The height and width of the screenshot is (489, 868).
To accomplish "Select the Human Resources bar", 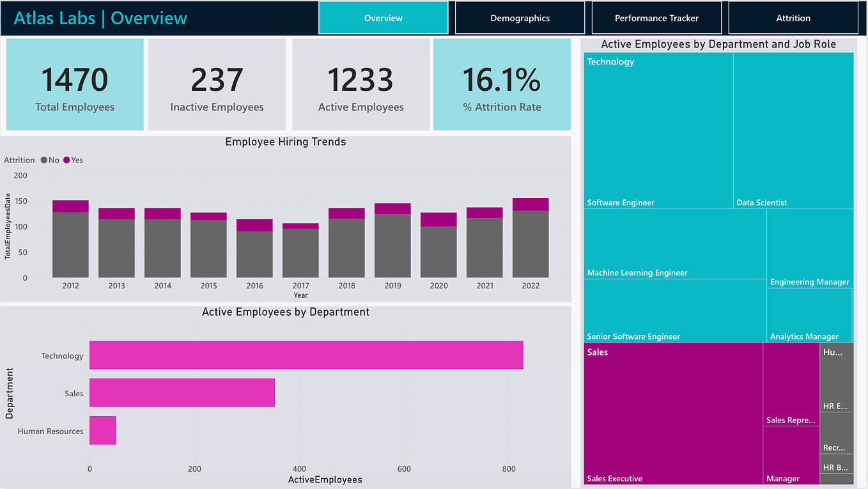I will pos(102,430).
